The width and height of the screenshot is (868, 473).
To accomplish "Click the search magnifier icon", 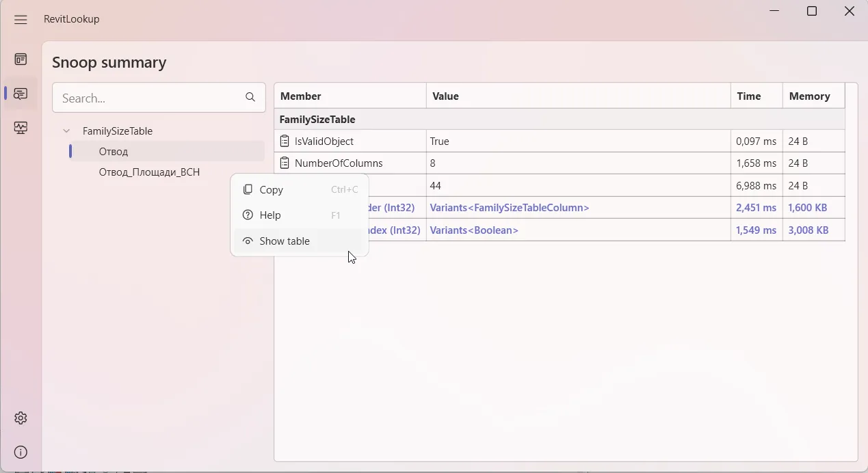I will pyautogui.click(x=250, y=98).
